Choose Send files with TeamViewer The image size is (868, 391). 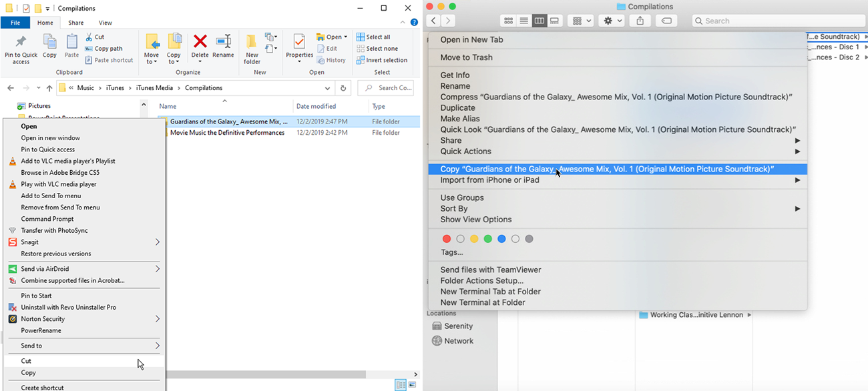(x=491, y=270)
